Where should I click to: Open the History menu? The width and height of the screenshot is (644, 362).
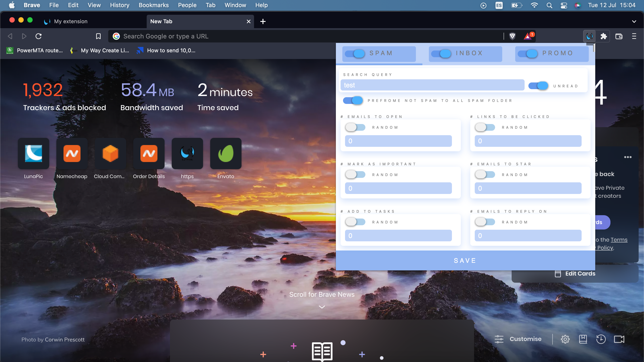(119, 5)
